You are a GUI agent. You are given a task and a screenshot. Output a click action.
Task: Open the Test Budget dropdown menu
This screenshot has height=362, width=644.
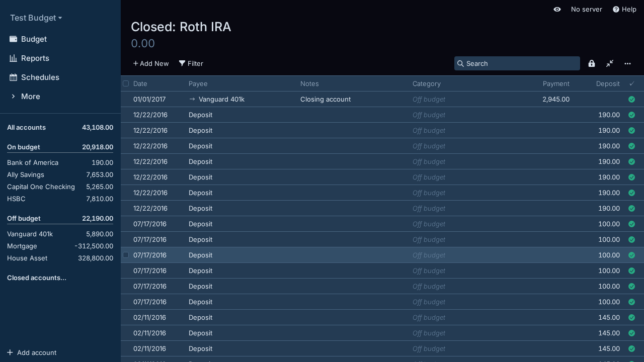[36, 18]
